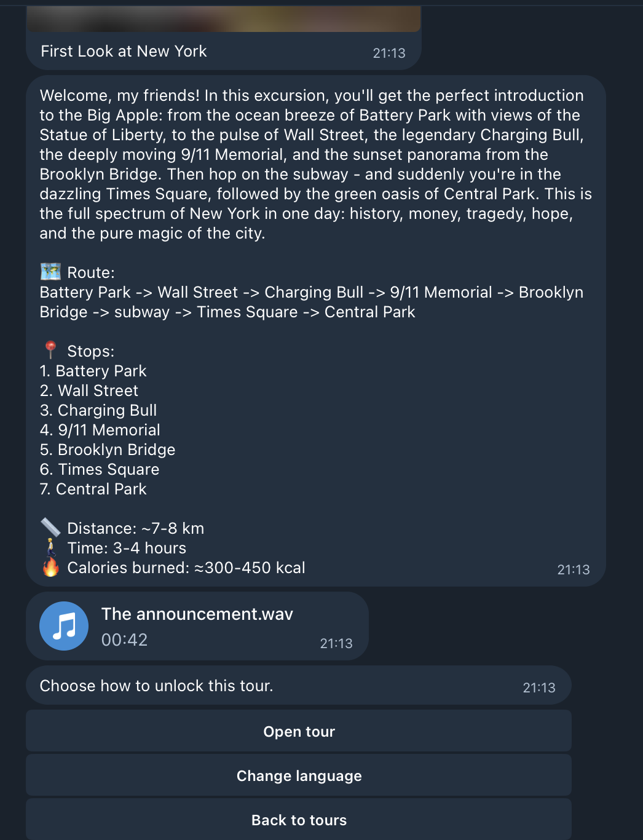The height and width of the screenshot is (840, 643).
Task: Click the First Look at New York caption
Action: tap(124, 51)
